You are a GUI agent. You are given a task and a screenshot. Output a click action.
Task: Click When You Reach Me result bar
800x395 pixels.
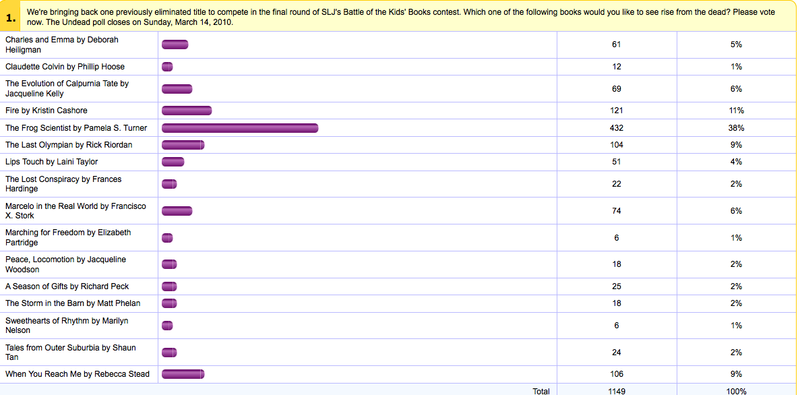tap(183, 374)
